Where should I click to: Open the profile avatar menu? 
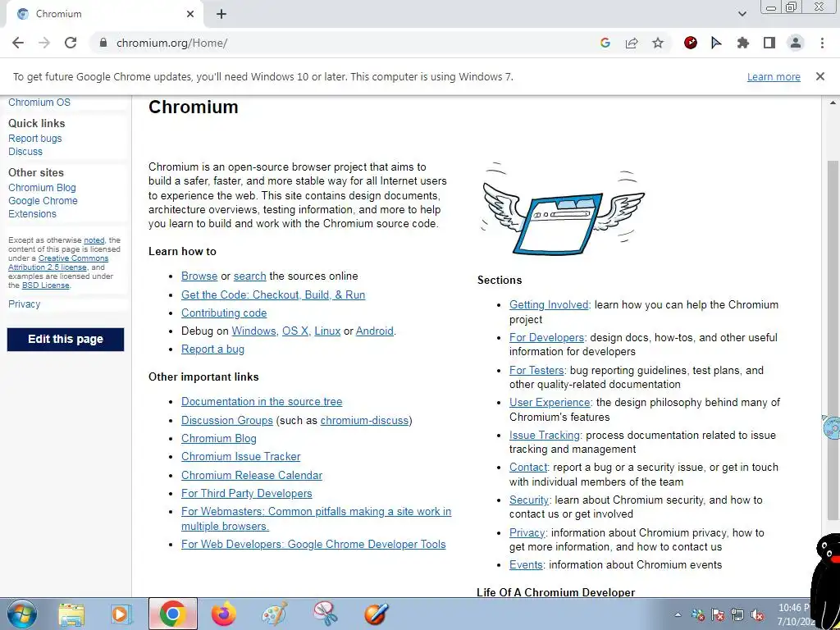pyautogui.click(x=796, y=43)
